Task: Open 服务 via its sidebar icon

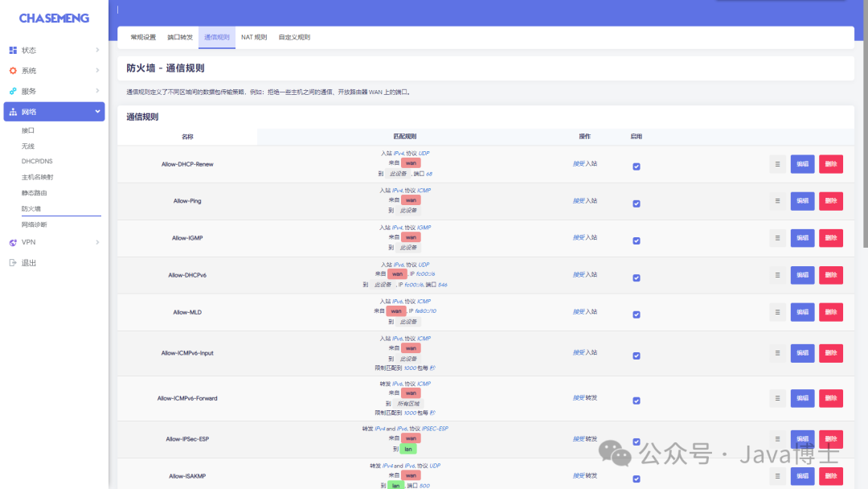Action: point(13,90)
